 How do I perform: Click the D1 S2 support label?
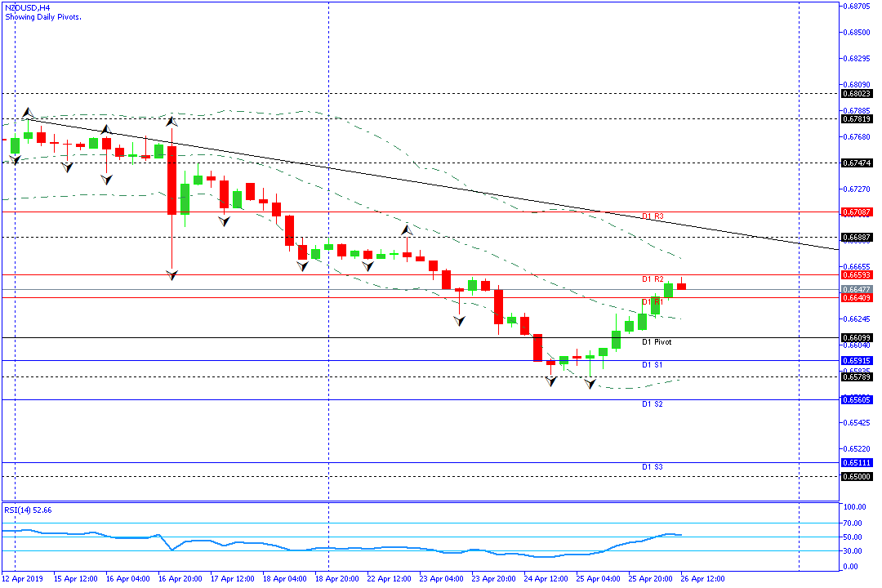pos(653,404)
